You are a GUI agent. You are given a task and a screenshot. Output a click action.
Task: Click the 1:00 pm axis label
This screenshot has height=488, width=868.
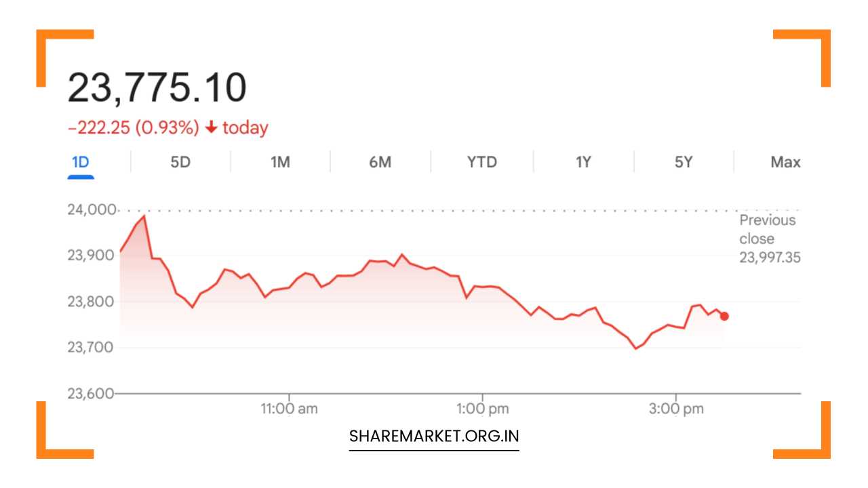point(483,409)
